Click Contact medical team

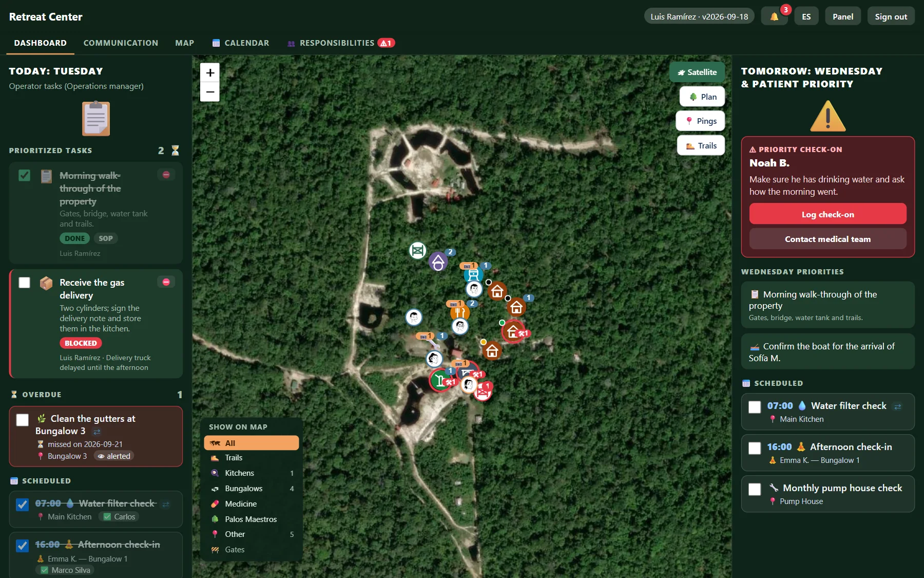[827, 239]
